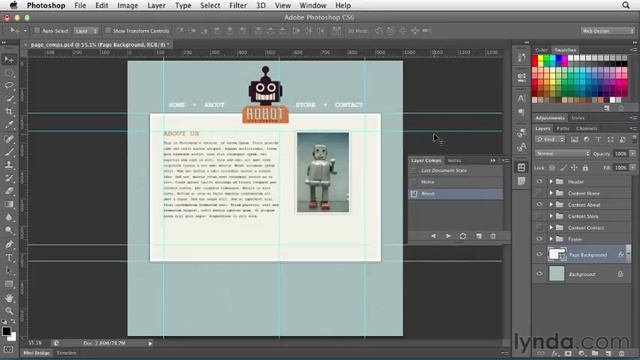Screen dimensions: 640x360
Task: Open fx effects on Page Background layer
Action: pyautogui.click(x=621, y=254)
